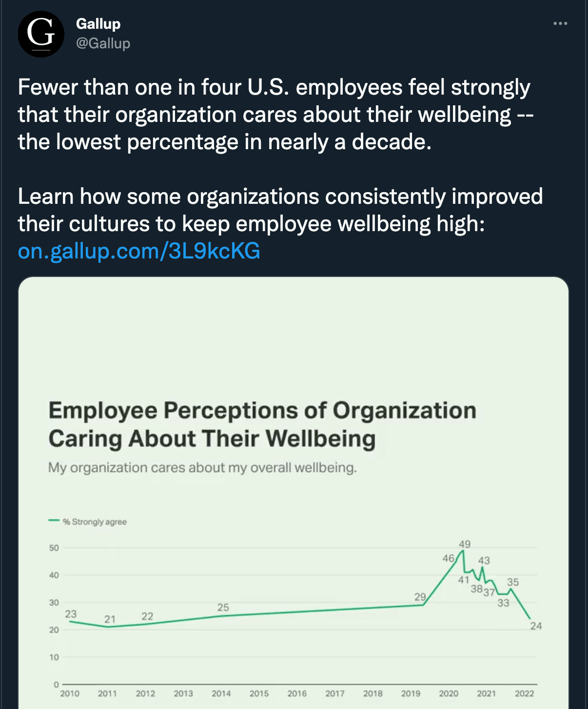Click the chart title Employee Perceptions
The width and height of the screenshot is (588, 709).
pyautogui.click(x=262, y=424)
